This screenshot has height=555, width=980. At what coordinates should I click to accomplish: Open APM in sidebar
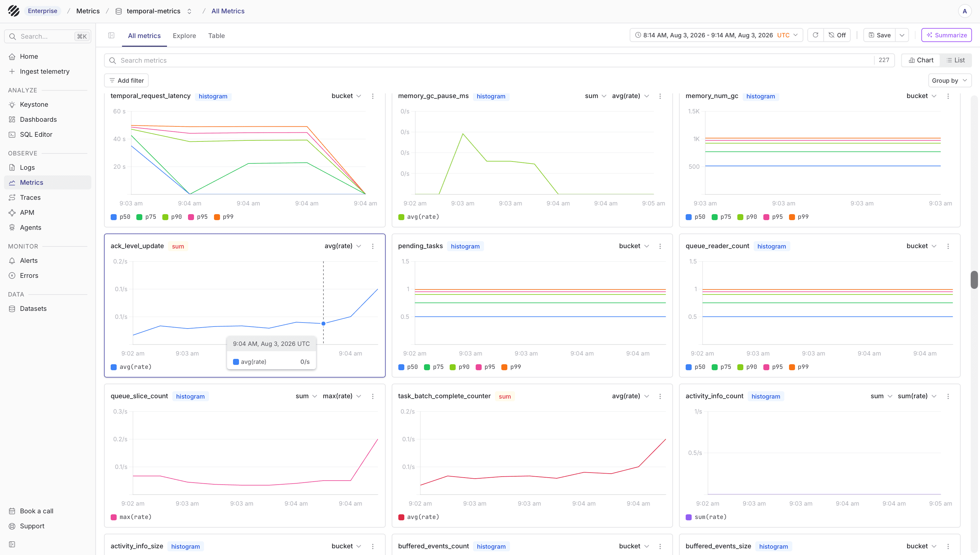pos(48,212)
